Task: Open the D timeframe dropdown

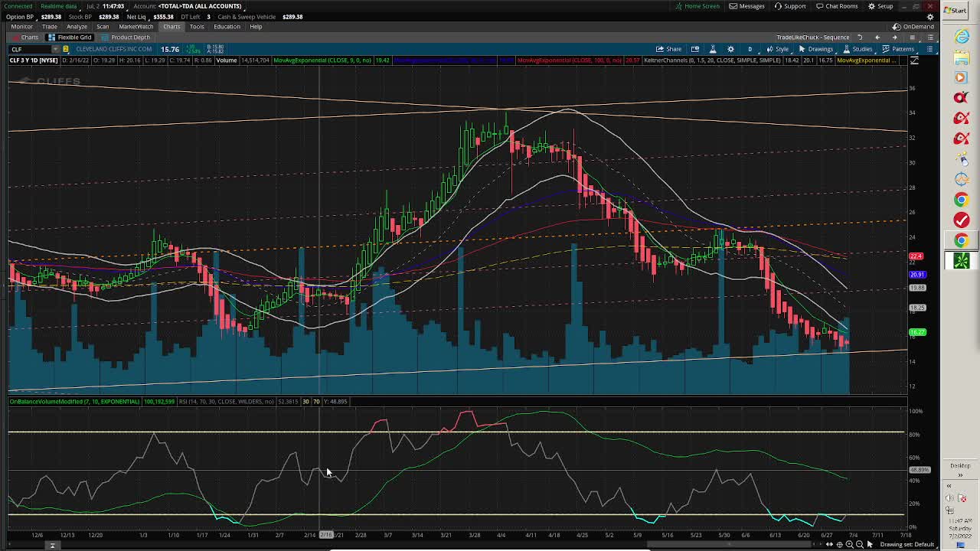Action: click(x=750, y=49)
